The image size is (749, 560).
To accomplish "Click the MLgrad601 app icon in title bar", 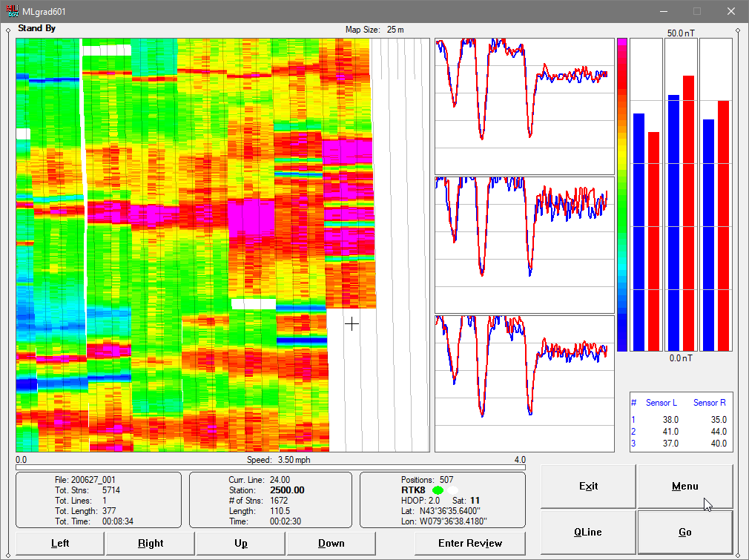I will point(12,11).
